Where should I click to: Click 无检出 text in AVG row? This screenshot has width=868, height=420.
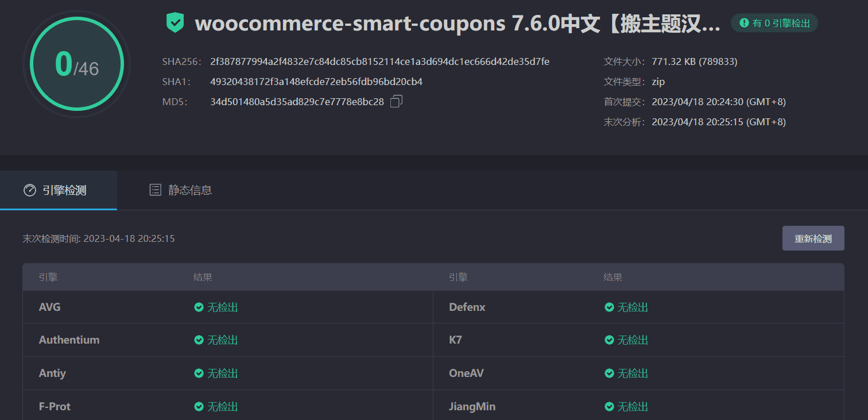point(222,307)
